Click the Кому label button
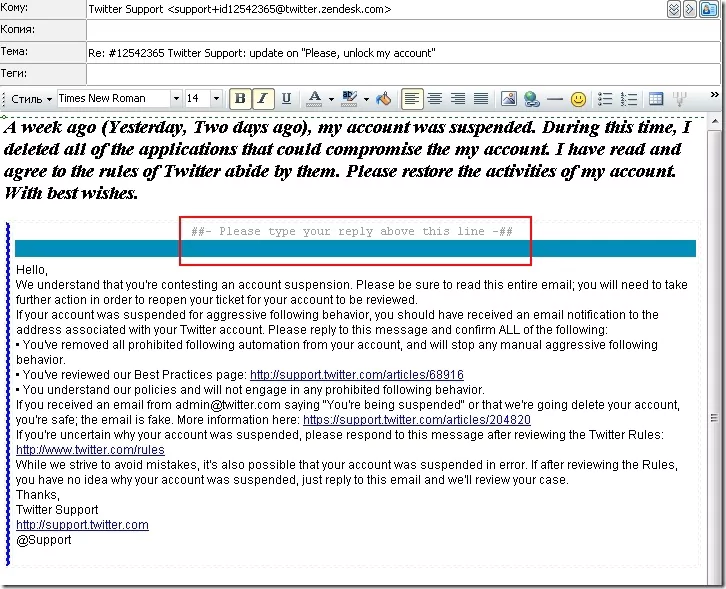 click(43, 8)
